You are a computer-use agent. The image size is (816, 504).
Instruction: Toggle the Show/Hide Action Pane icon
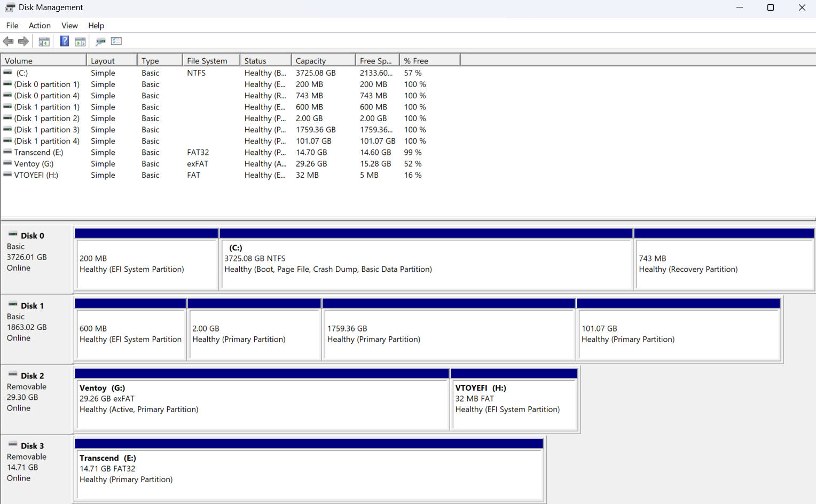[80, 41]
